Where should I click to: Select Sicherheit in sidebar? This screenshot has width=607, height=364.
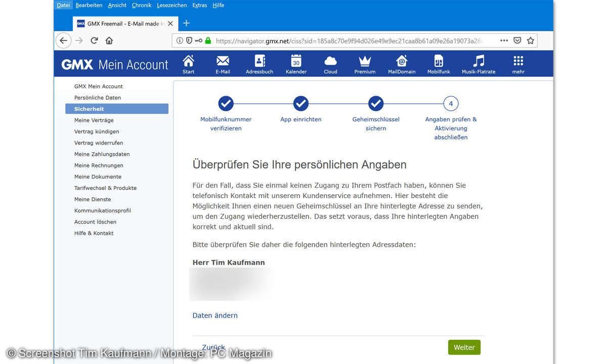(x=117, y=109)
